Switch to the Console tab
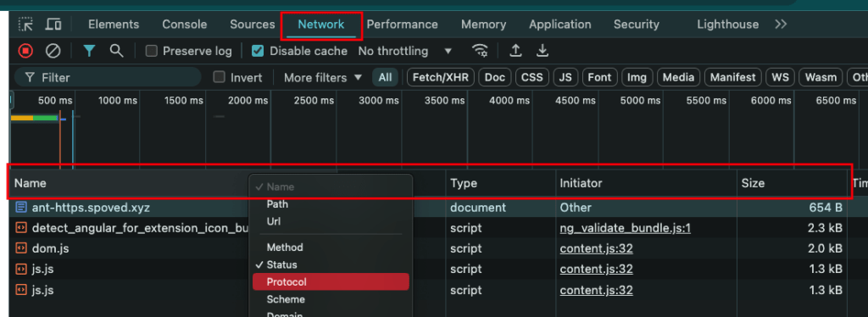 [184, 25]
